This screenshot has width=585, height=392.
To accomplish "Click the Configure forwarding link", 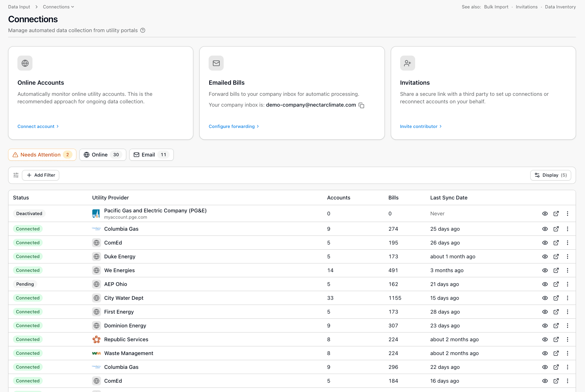I will [x=234, y=126].
